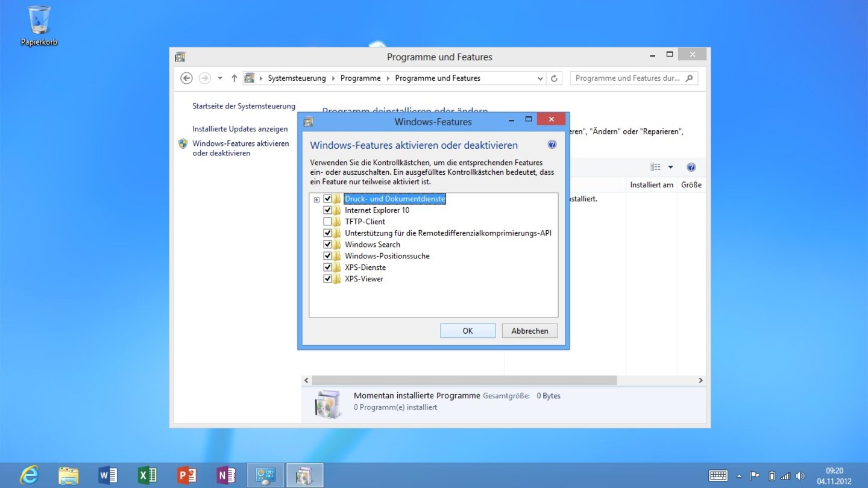Select the Windows-Positionssuche row label
The width and height of the screenshot is (868, 488).
(387, 256)
